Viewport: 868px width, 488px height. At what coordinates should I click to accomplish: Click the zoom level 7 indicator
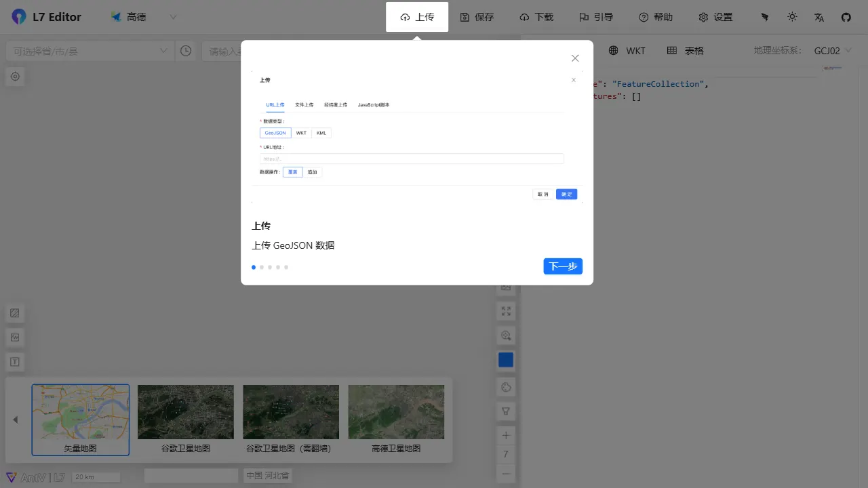(506, 454)
